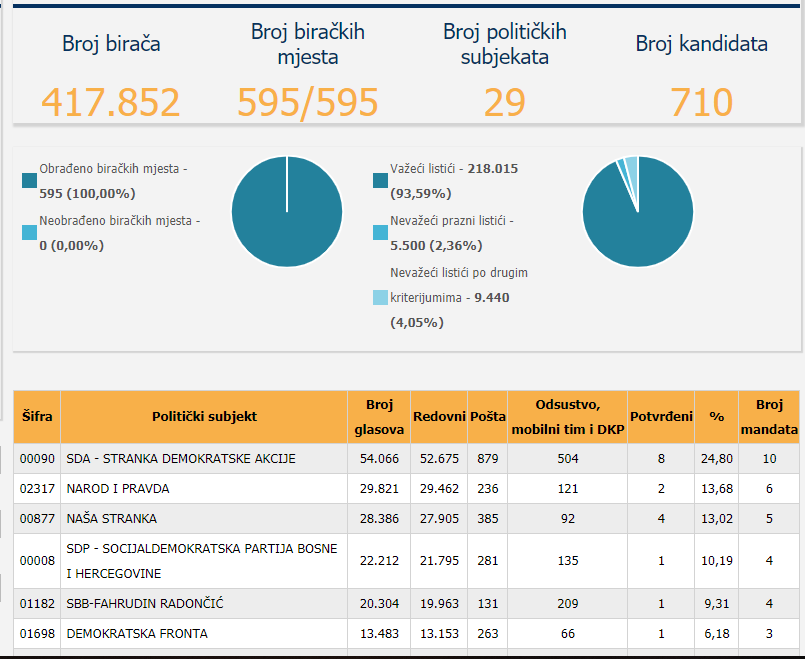Viewport: 805px width, 659px height.
Task: Click the 10,19 percentage for SDP
Action: [x=717, y=561]
